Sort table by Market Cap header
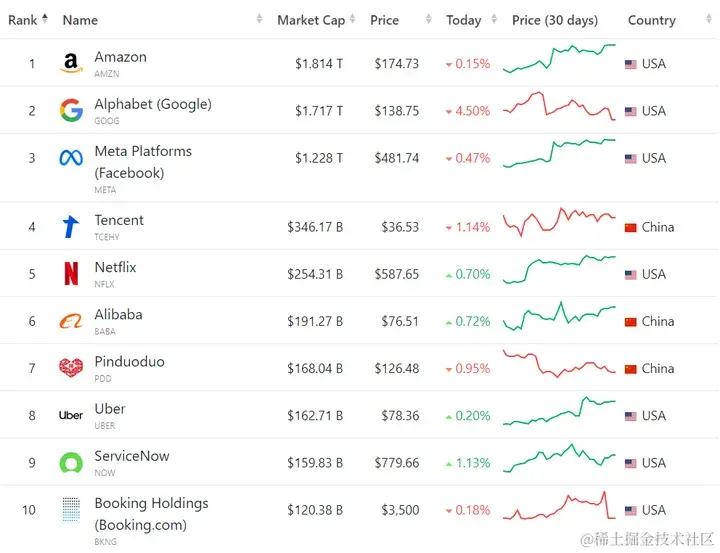The height and width of the screenshot is (553, 720). (310, 20)
